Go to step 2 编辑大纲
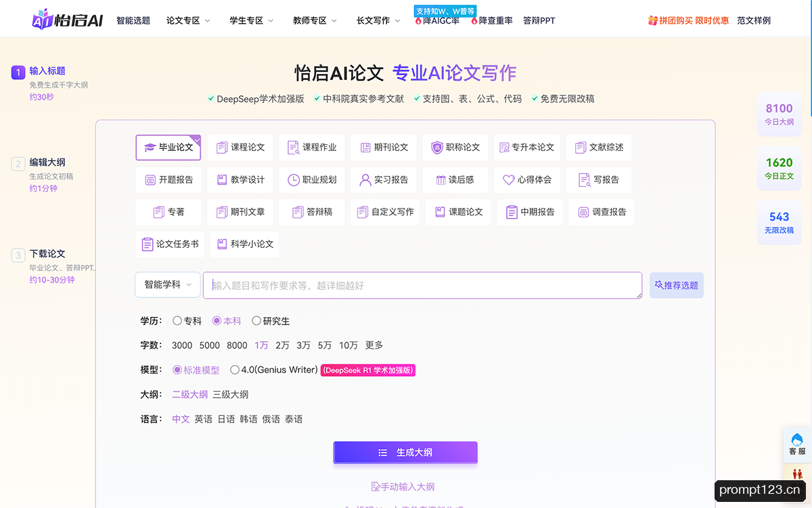The width and height of the screenshot is (812, 508). point(47,163)
